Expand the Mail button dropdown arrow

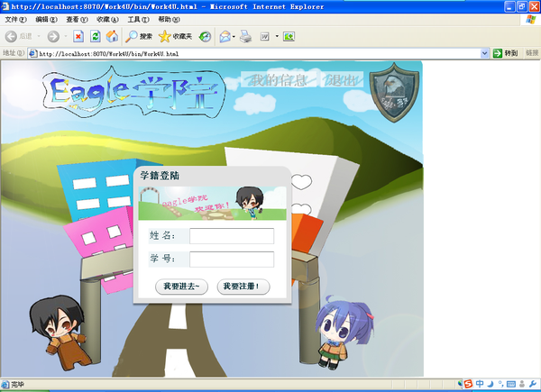coord(234,36)
